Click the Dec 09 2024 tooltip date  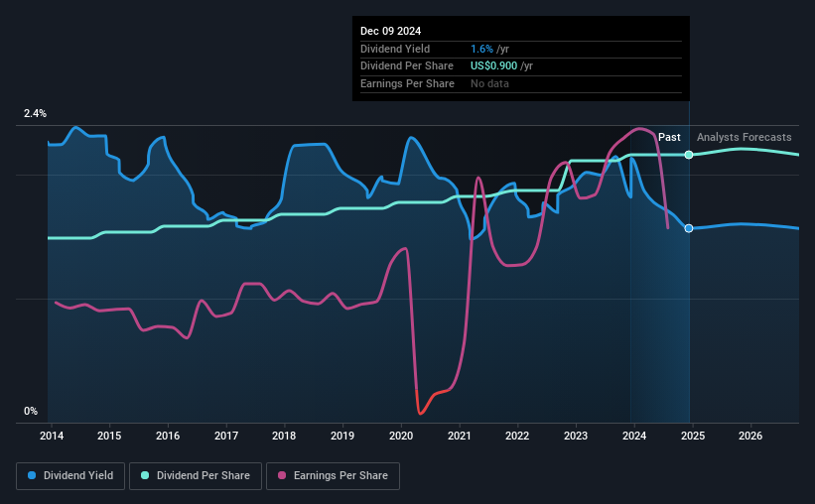pos(390,31)
